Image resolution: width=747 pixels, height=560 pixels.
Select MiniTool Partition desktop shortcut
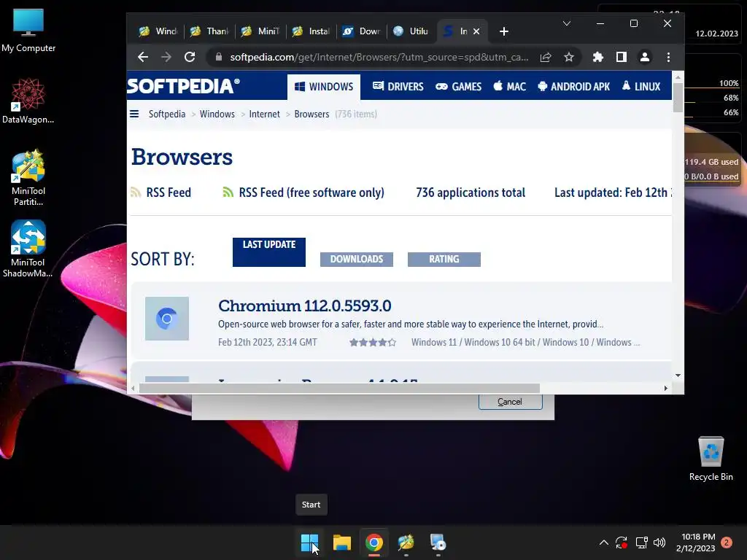tap(28, 178)
